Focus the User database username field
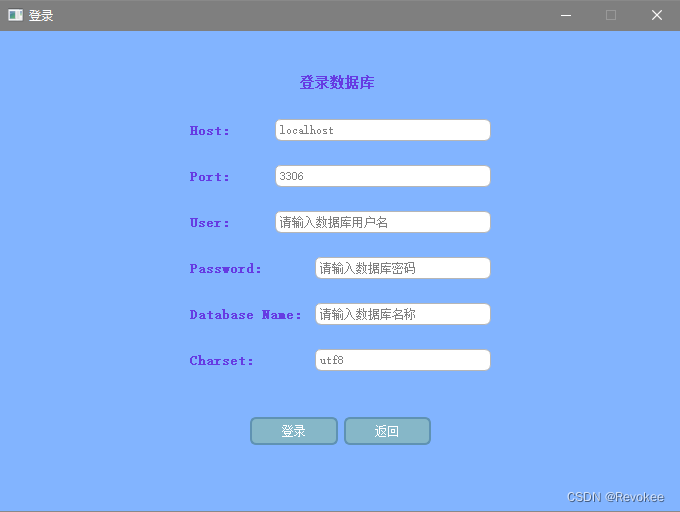This screenshot has width=680, height=512. point(383,222)
